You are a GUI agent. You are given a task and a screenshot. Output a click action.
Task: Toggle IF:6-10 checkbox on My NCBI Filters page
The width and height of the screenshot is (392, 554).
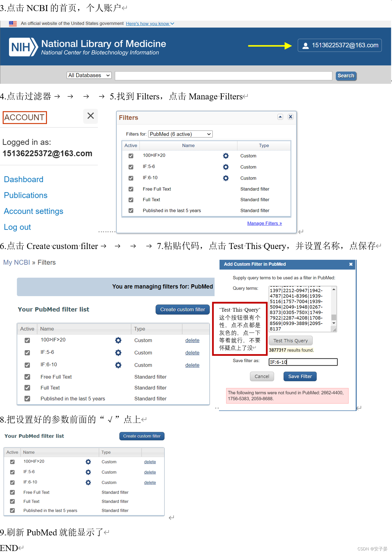tap(27, 365)
